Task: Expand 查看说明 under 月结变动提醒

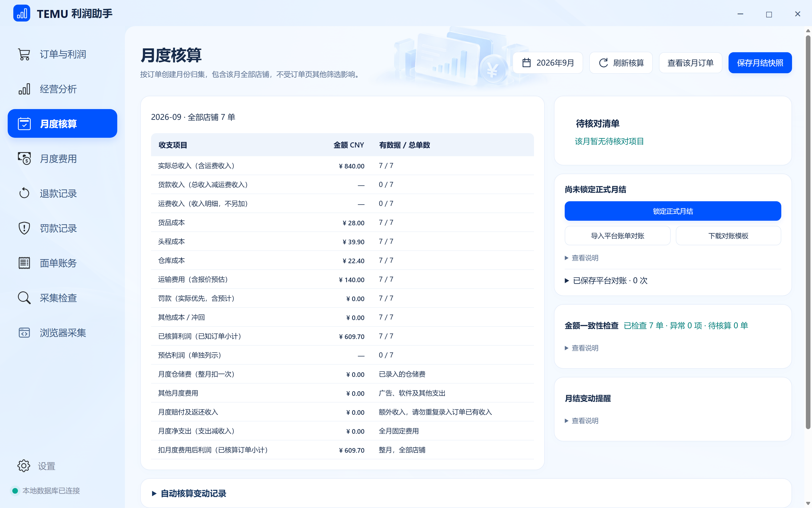Action: click(x=582, y=421)
